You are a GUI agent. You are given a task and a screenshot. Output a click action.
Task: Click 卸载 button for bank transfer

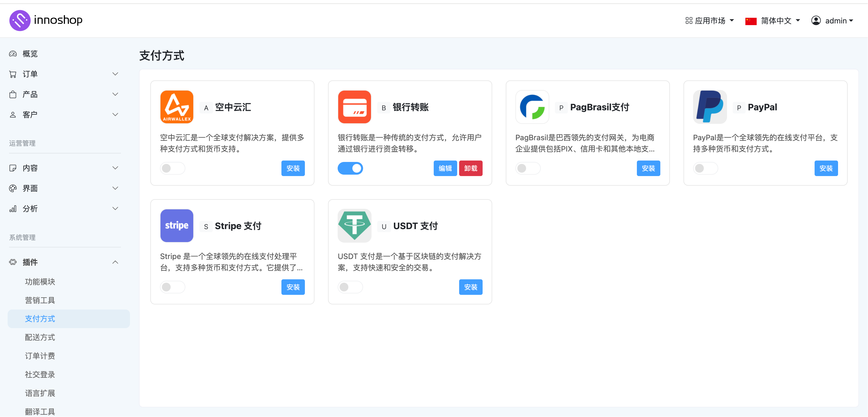tap(470, 168)
